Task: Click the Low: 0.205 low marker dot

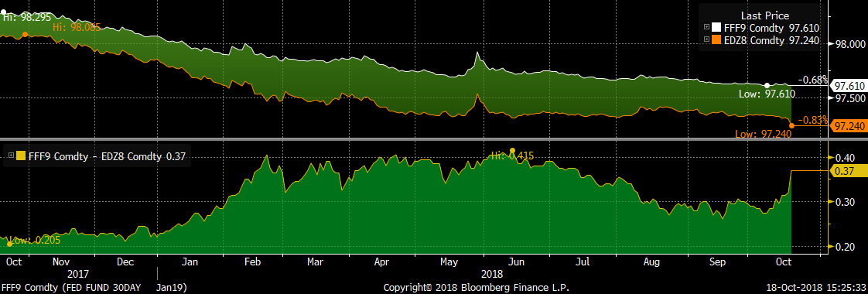Action: 9,243
